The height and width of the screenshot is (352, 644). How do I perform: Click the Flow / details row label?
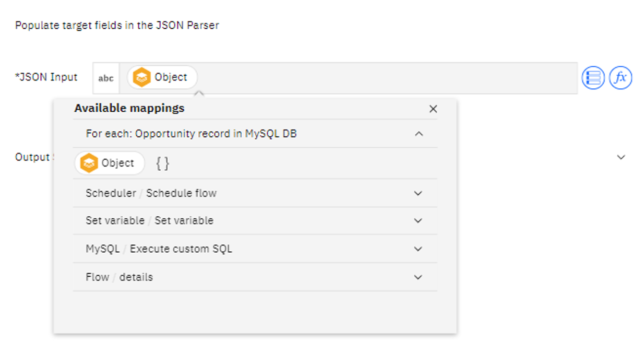pos(119,277)
